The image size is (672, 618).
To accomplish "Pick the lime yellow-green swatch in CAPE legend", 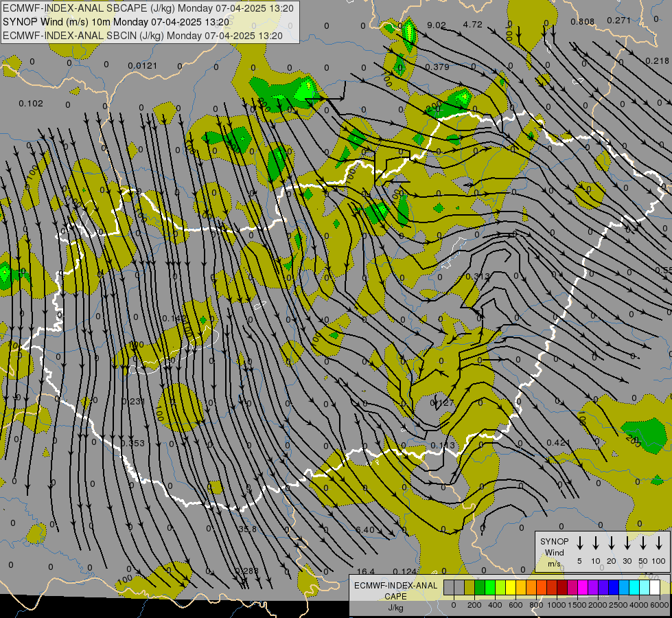I will click(500, 587).
